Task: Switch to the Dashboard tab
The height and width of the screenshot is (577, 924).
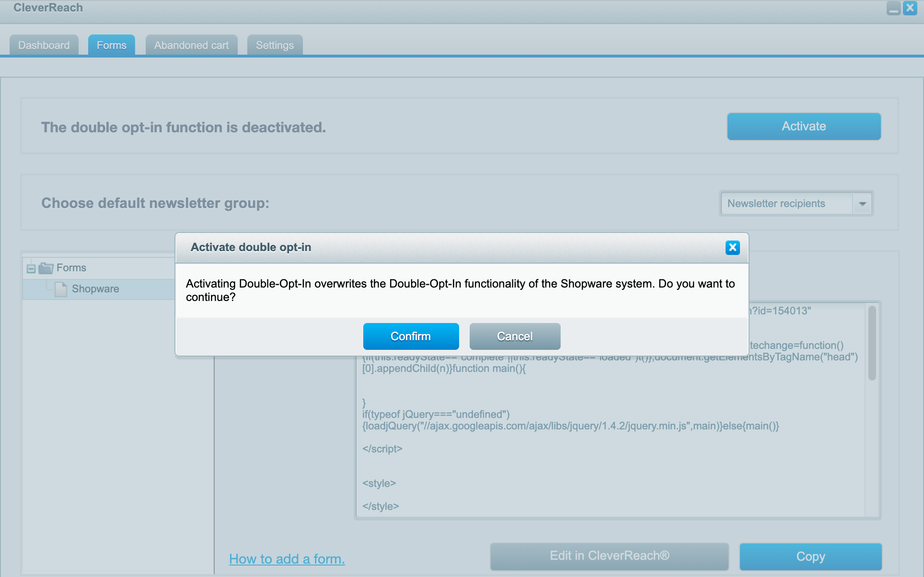Action: tap(44, 46)
